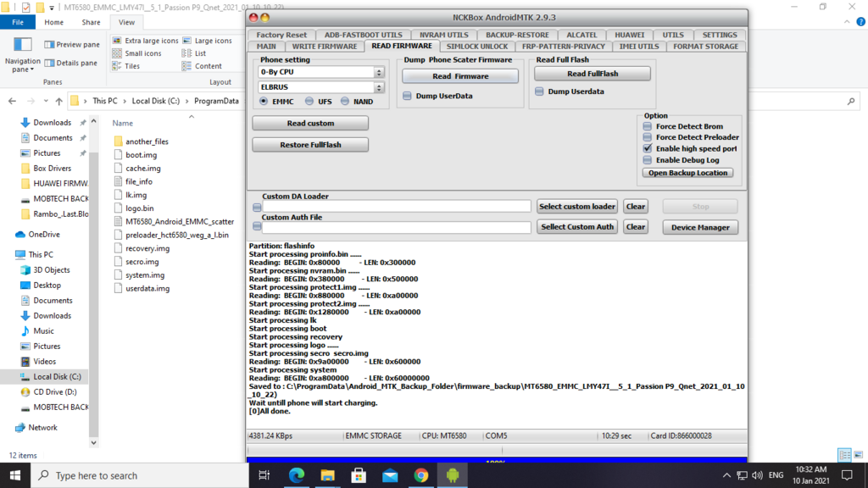
Task: Select the EMMC radio button
Action: (x=264, y=102)
